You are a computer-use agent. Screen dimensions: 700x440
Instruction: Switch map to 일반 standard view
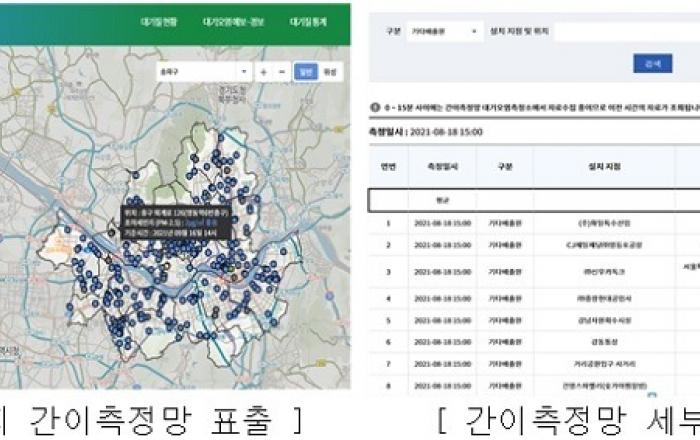pos(305,72)
